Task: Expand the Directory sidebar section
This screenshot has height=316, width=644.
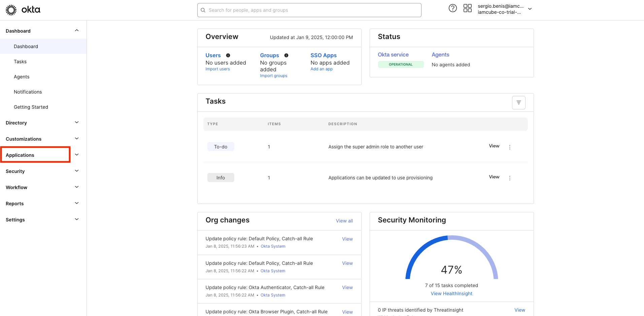Action: (77, 122)
